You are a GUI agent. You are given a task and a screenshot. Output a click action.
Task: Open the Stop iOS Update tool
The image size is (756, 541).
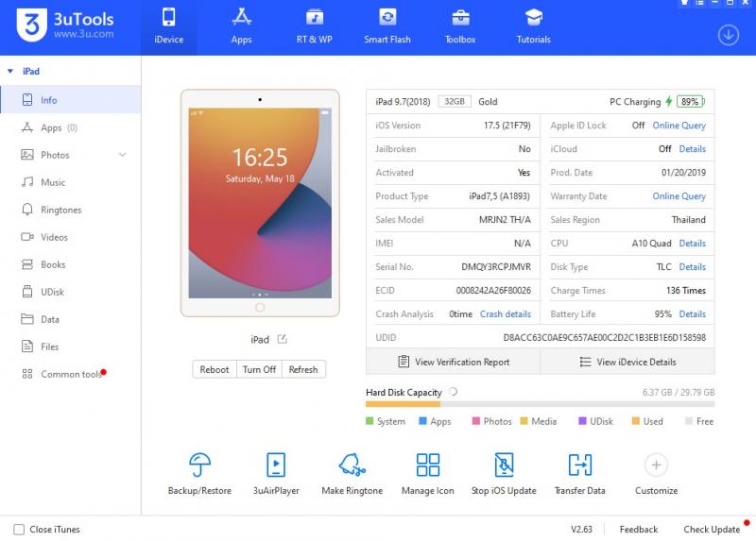coord(504,473)
